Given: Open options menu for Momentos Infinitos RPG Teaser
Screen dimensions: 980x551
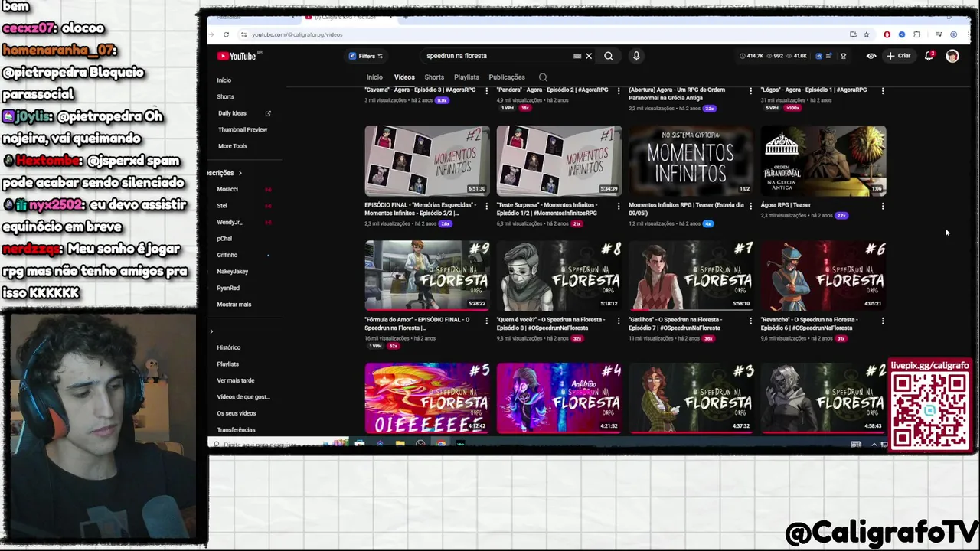Looking at the screenshot, I should 750,206.
